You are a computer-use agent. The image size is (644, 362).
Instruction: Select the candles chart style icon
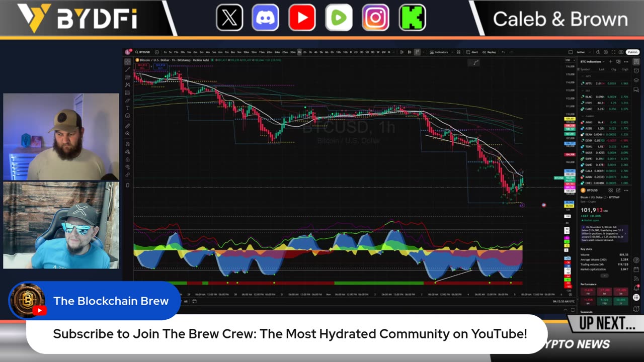pyautogui.click(x=410, y=52)
